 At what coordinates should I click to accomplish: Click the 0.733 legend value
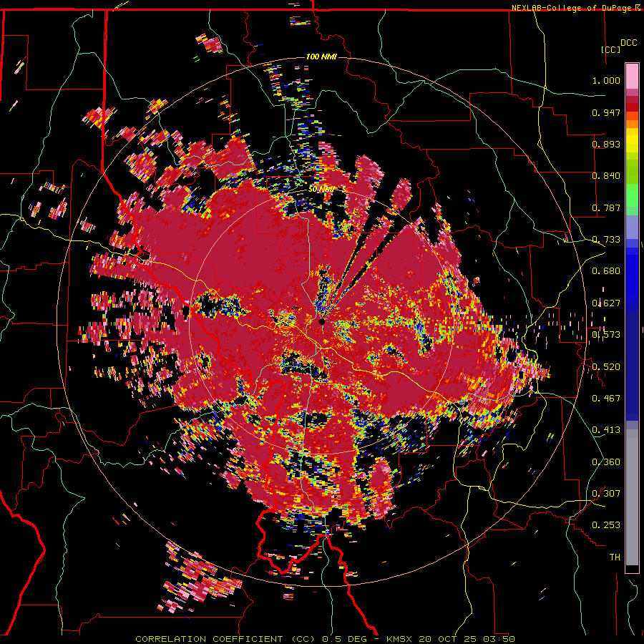click(x=606, y=239)
